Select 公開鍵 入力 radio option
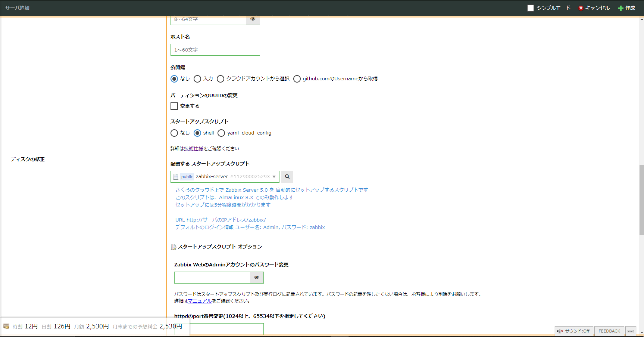 click(197, 79)
